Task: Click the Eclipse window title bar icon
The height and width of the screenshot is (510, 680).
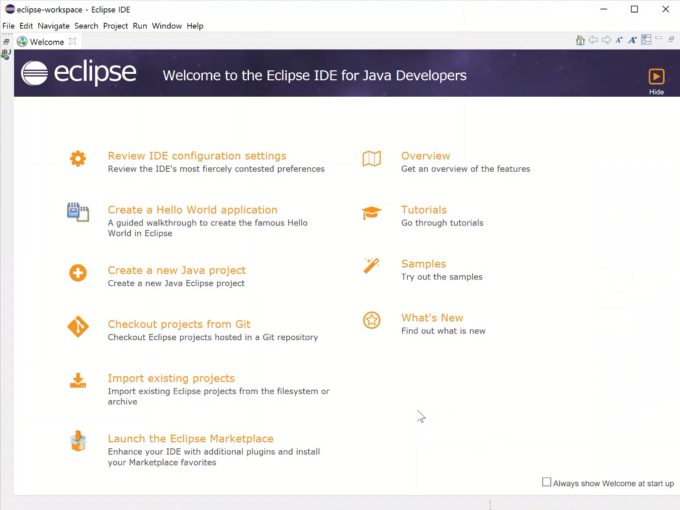Action: 10,9
